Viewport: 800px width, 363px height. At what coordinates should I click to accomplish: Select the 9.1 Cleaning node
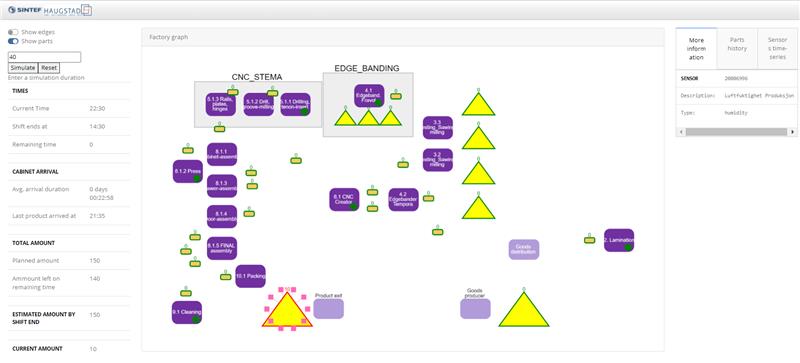(187, 312)
